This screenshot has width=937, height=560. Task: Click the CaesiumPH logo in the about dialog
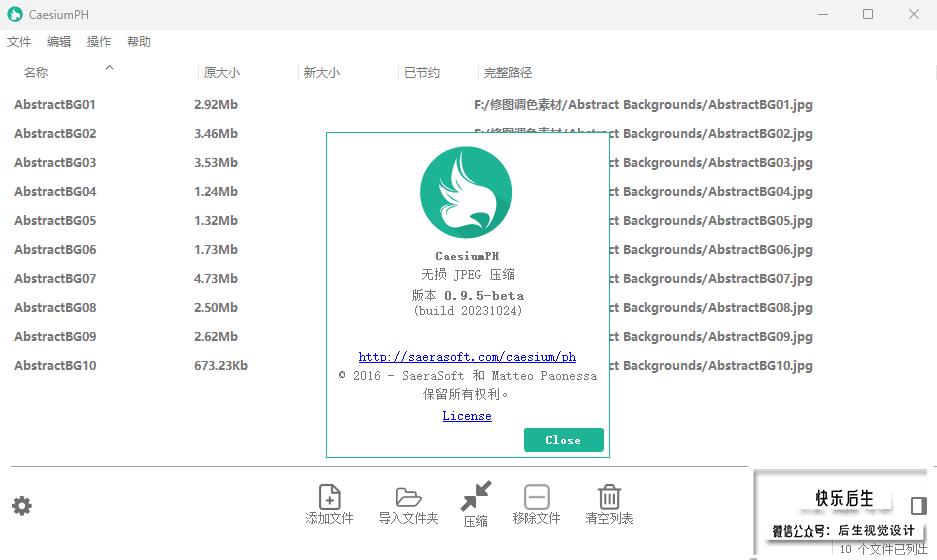click(x=466, y=192)
